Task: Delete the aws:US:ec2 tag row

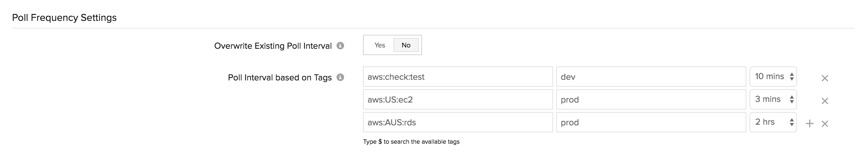Action: click(825, 101)
